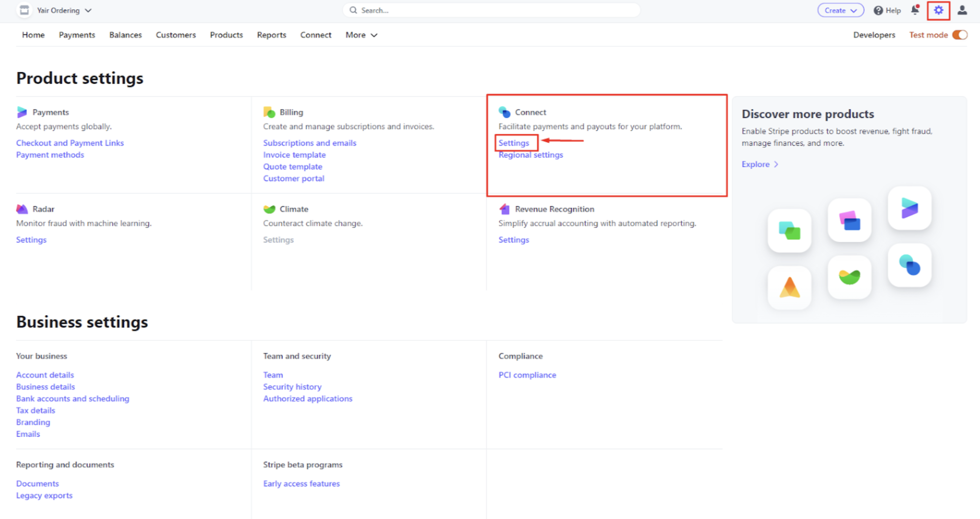Open the Connect navigation tab
Image resolution: width=980 pixels, height=519 pixels.
click(x=316, y=35)
